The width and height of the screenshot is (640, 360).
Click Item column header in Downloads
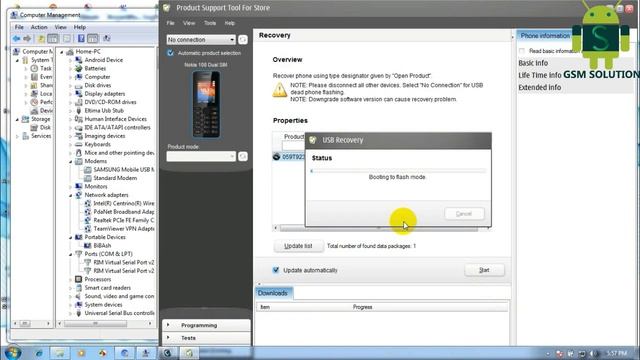click(x=265, y=307)
